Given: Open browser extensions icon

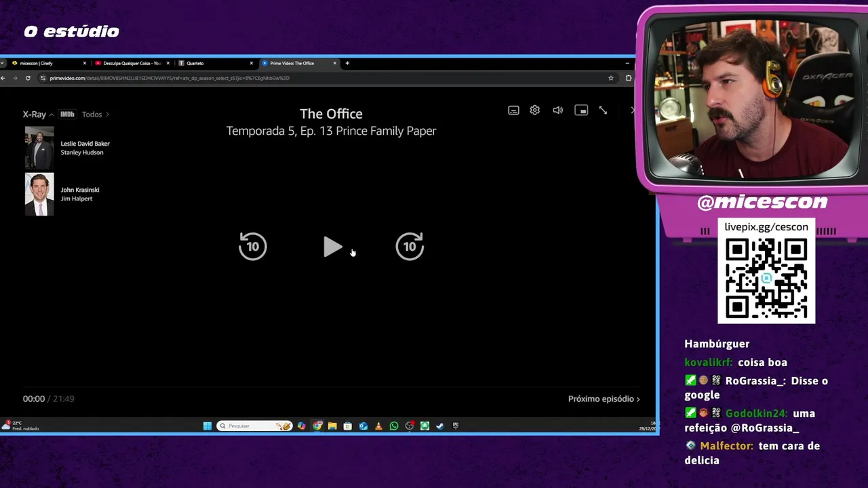Looking at the screenshot, I should (x=628, y=78).
